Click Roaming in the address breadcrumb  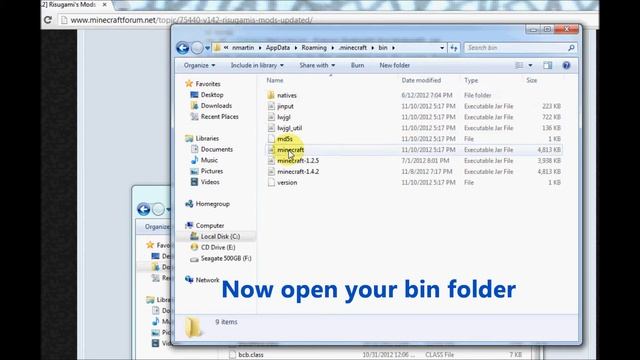tap(314, 48)
